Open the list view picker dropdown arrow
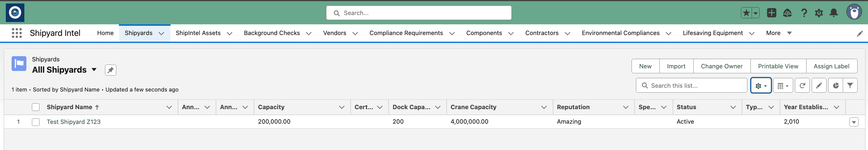 [x=94, y=69]
